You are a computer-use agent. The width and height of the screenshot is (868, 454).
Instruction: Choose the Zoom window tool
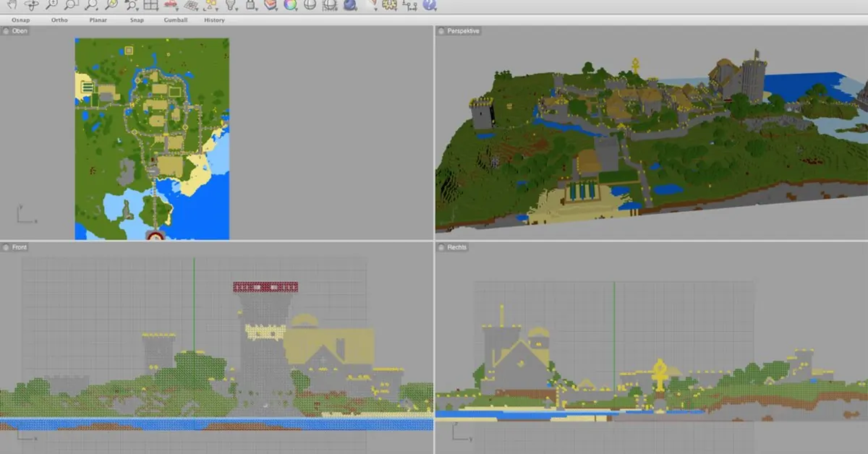tap(70, 5)
